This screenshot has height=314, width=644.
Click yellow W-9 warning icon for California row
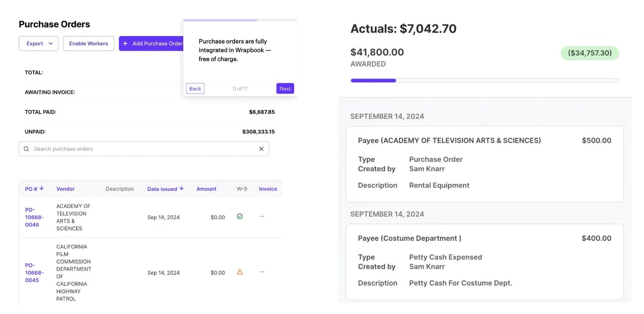(240, 272)
